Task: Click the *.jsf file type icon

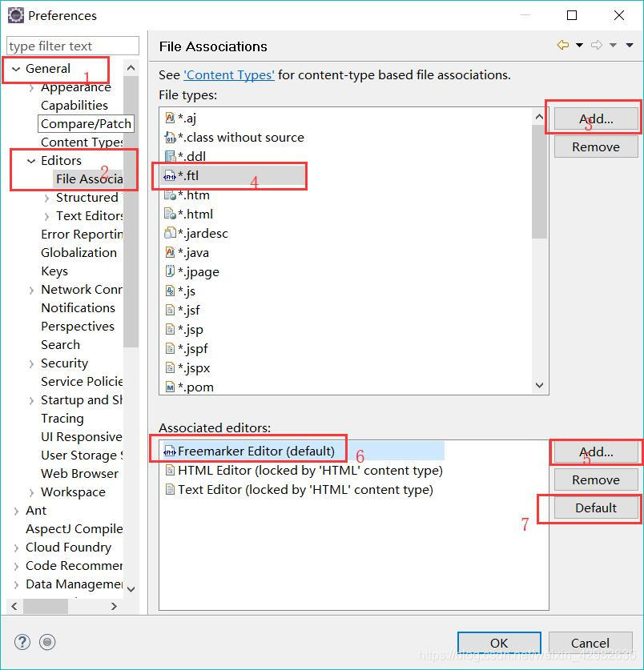Action: coord(170,310)
